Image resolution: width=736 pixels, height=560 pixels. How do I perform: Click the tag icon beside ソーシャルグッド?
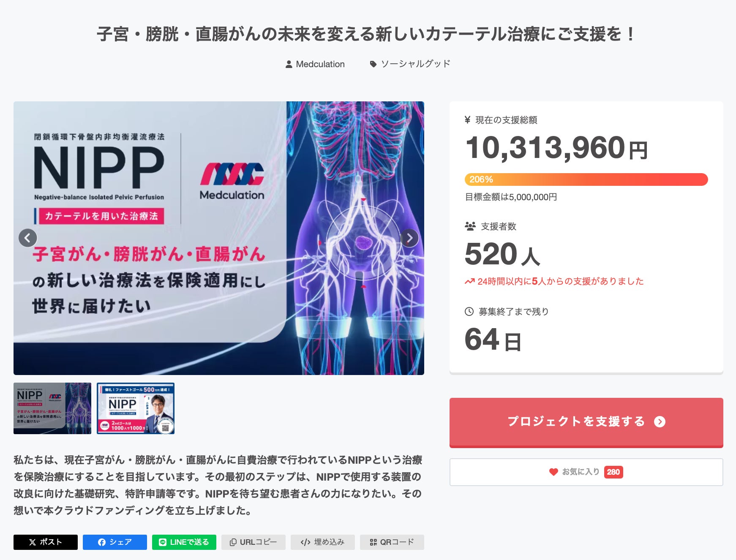(x=373, y=64)
